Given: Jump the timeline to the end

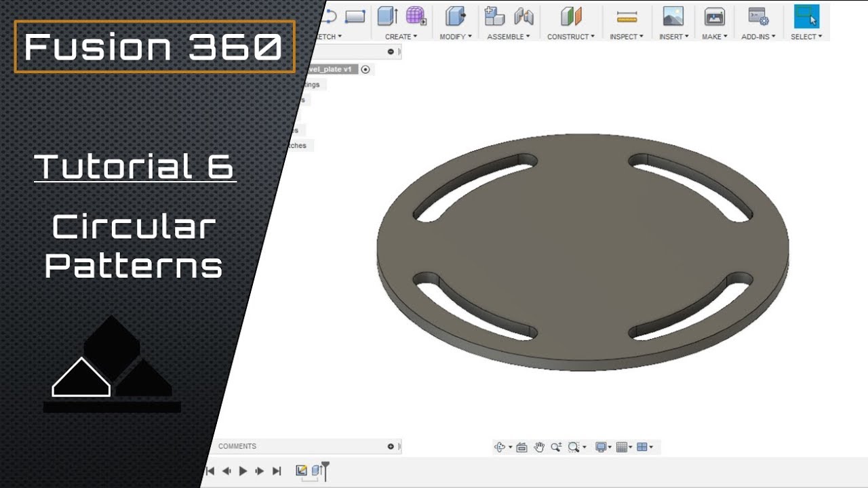Looking at the screenshot, I should (276, 470).
